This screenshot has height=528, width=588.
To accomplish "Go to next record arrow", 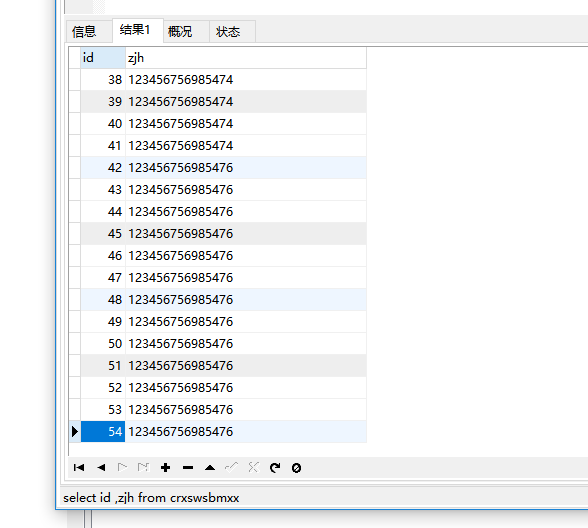I will click(x=122, y=468).
